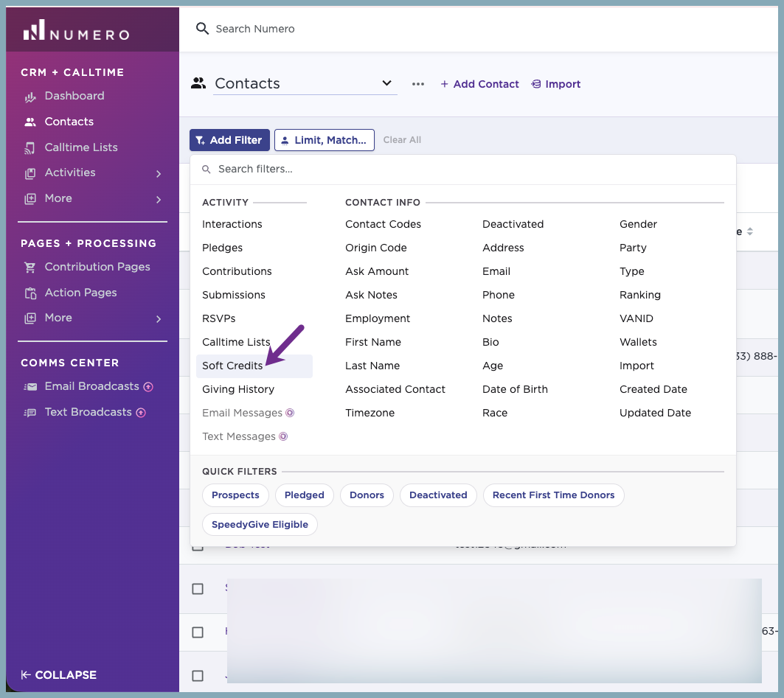Click the Import button in header
Screen dimensions: 784x698
(x=555, y=84)
